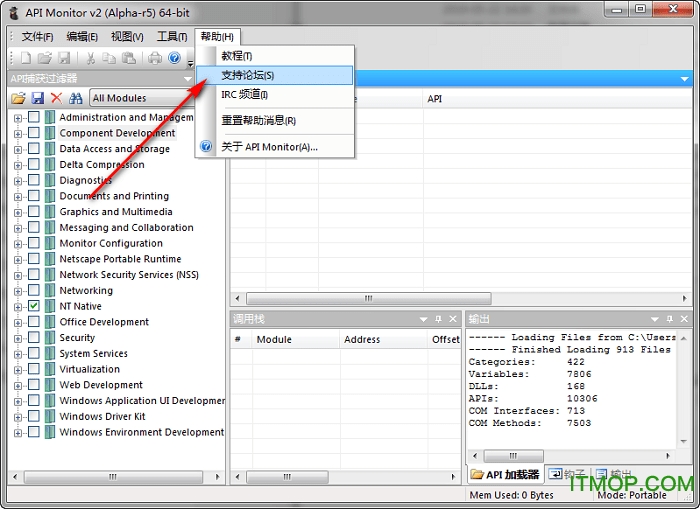Expand the Web Development tree node
The width and height of the screenshot is (700, 509).
click(18, 385)
